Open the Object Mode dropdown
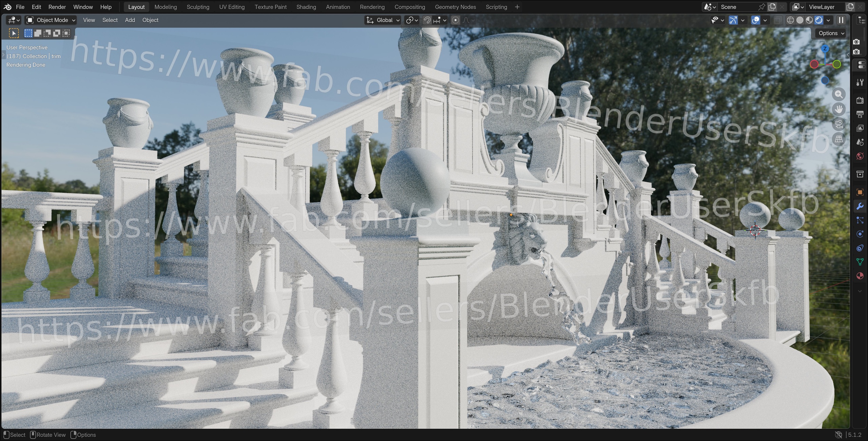The width and height of the screenshot is (868, 441). (51, 20)
